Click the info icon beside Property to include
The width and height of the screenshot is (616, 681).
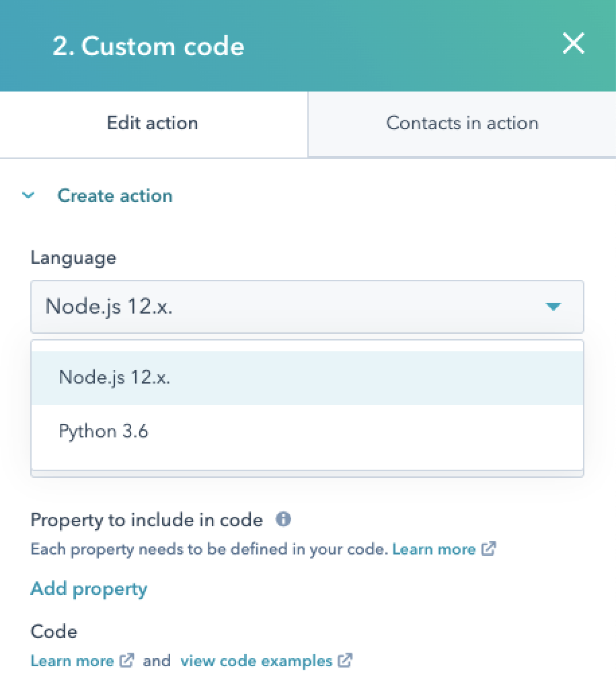click(x=283, y=519)
